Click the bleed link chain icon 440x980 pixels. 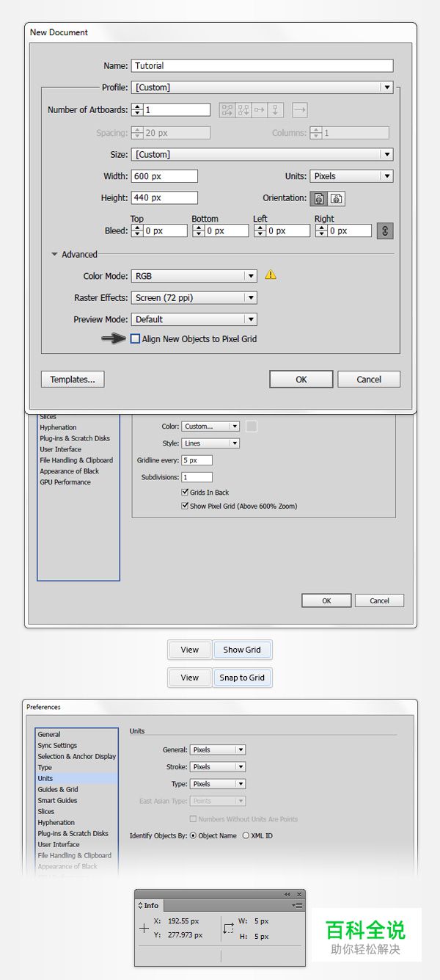click(385, 231)
